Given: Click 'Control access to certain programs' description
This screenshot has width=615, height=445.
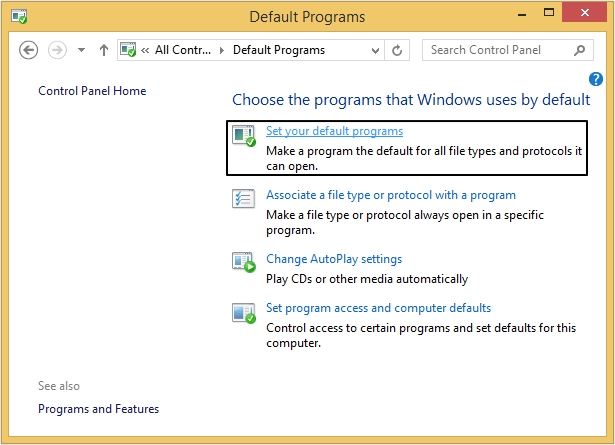Looking at the screenshot, I should [x=421, y=335].
